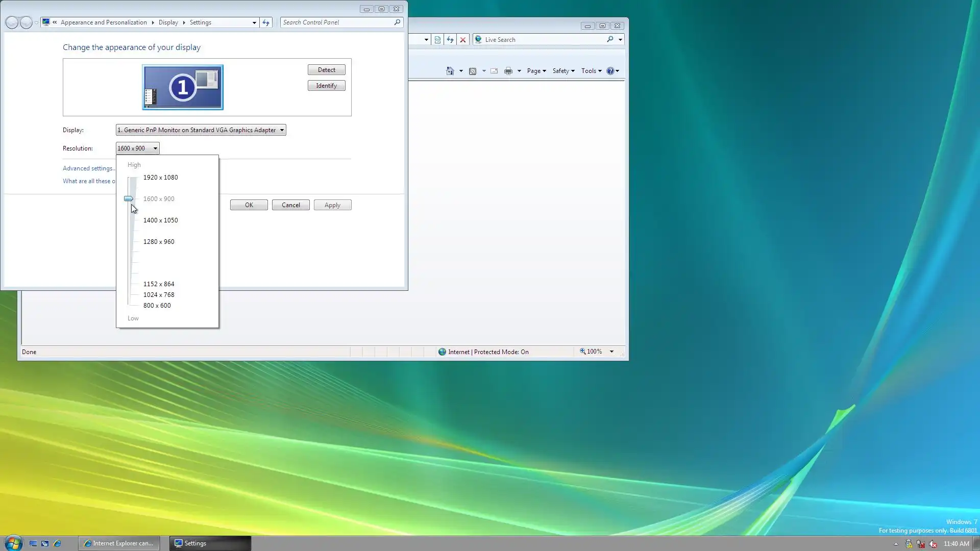Click the Search Control Panel input field
Viewport: 980px width, 551px height.
tap(337, 22)
